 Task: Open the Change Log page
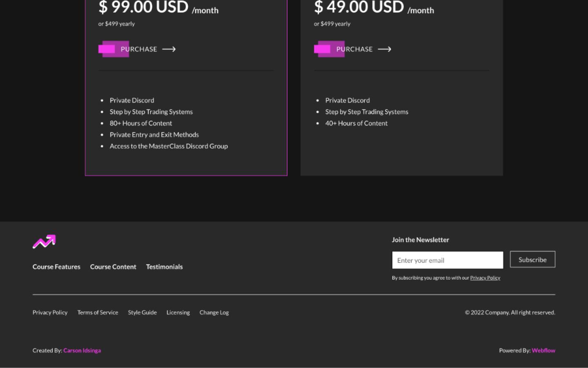pyautogui.click(x=214, y=312)
